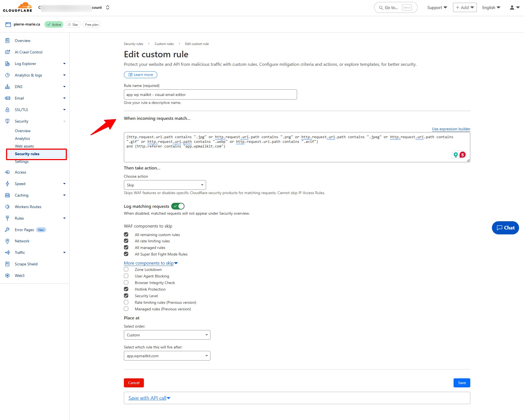
Task: Enable the Zone Lockdown checkbox
Action: point(126,269)
